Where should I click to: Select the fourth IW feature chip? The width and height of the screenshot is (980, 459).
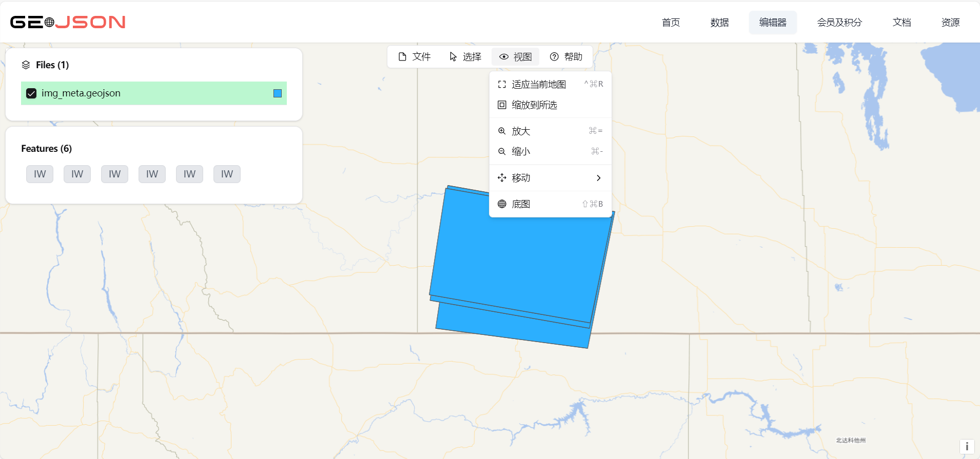coord(152,174)
